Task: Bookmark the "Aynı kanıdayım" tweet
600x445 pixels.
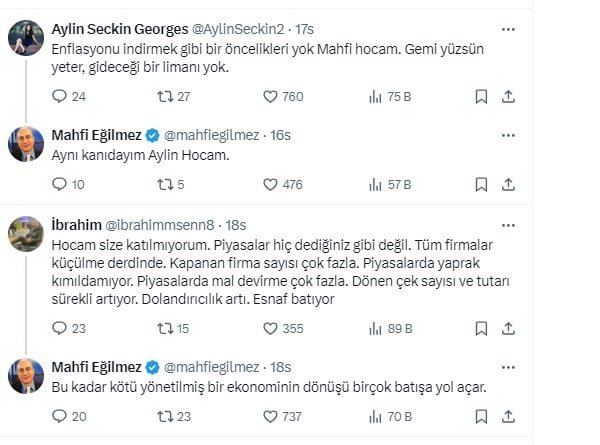Action: coord(481,184)
